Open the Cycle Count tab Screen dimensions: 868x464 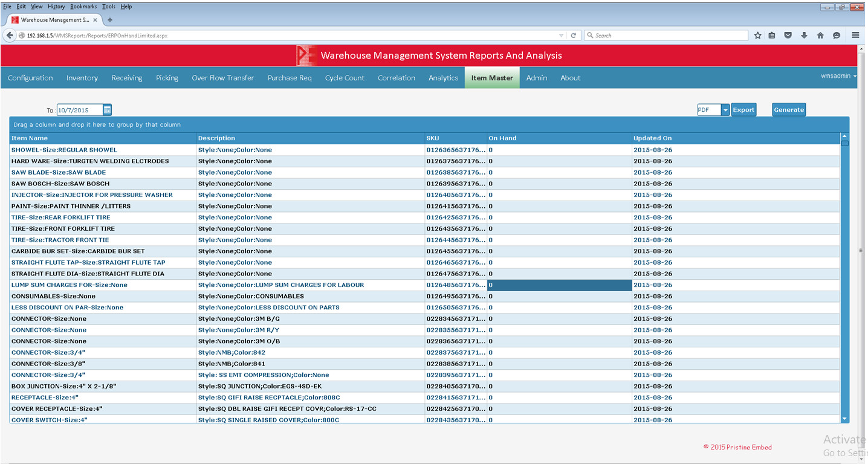(x=345, y=78)
